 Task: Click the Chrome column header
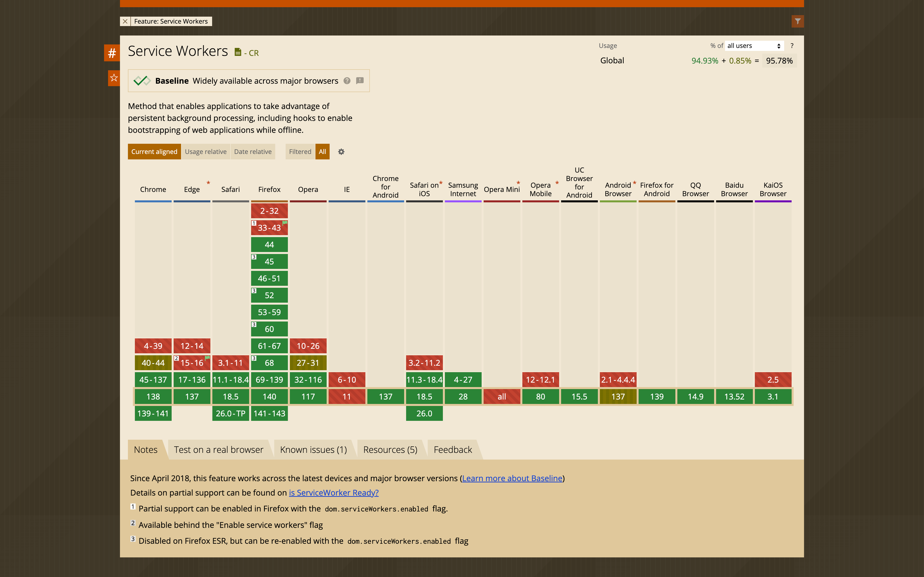153,189
